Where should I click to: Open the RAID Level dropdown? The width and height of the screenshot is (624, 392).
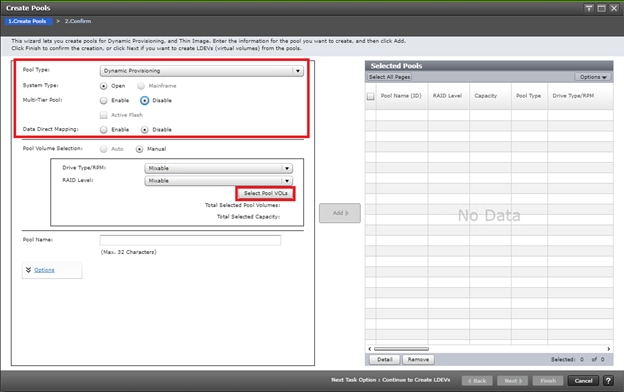coord(218,181)
